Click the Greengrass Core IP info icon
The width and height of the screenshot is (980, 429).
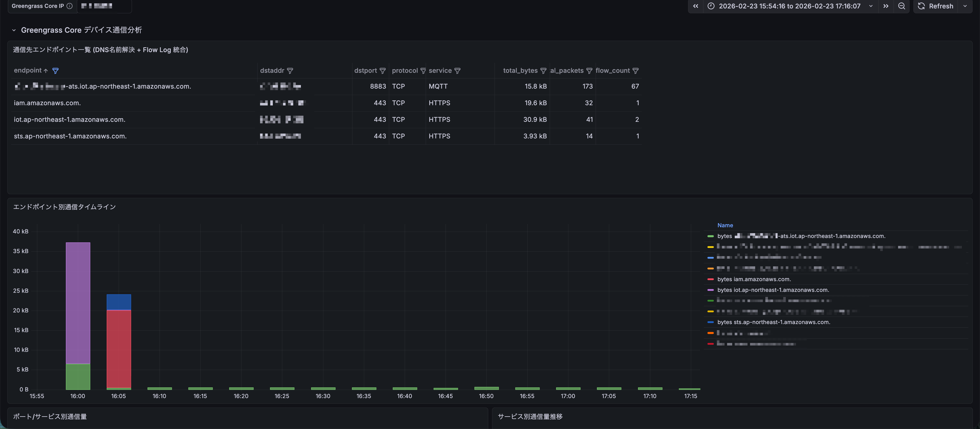pos(70,6)
